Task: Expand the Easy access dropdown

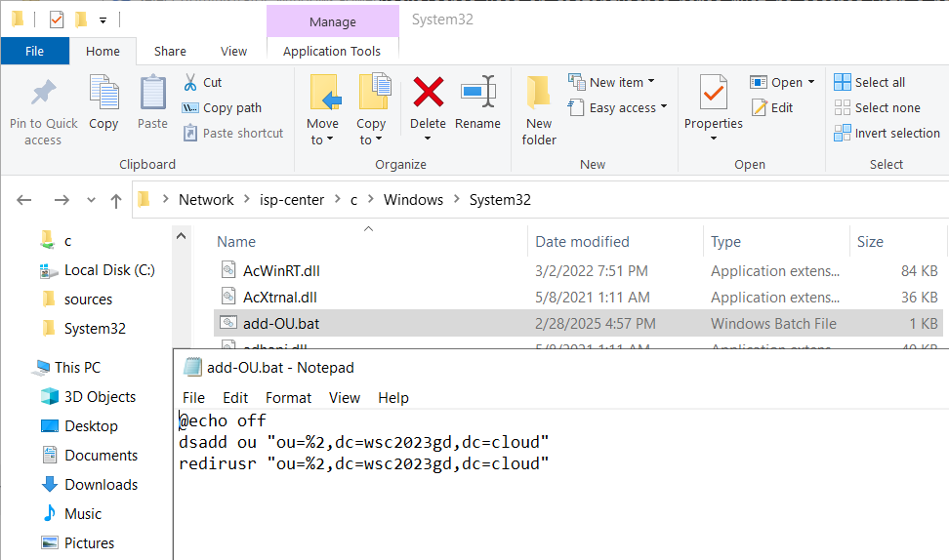Action: tap(618, 107)
